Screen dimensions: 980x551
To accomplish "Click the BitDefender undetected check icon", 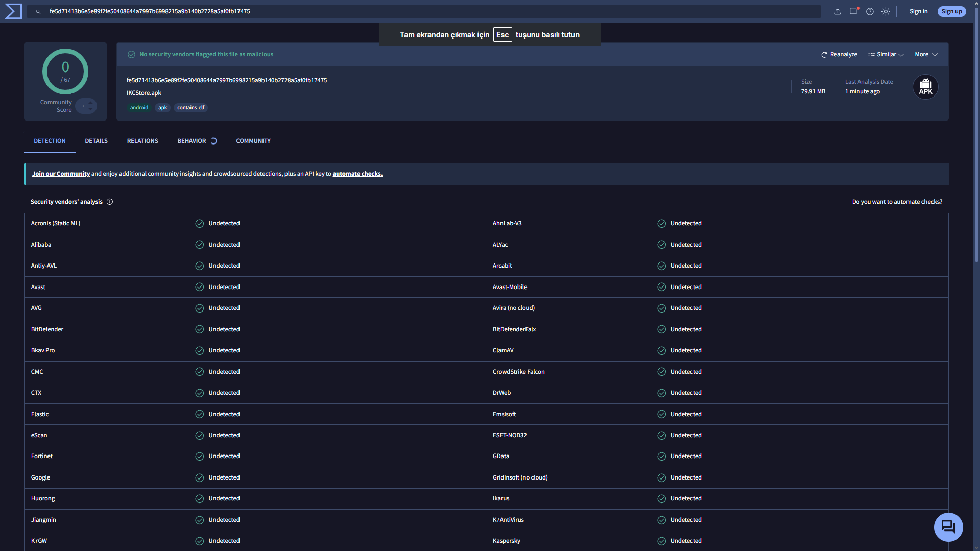I will [x=200, y=329].
